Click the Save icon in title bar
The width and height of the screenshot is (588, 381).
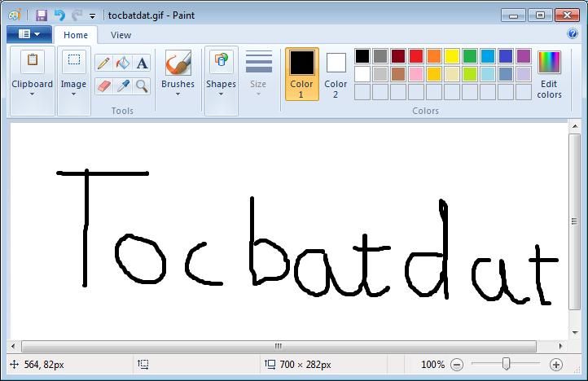(x=42, y=15)
